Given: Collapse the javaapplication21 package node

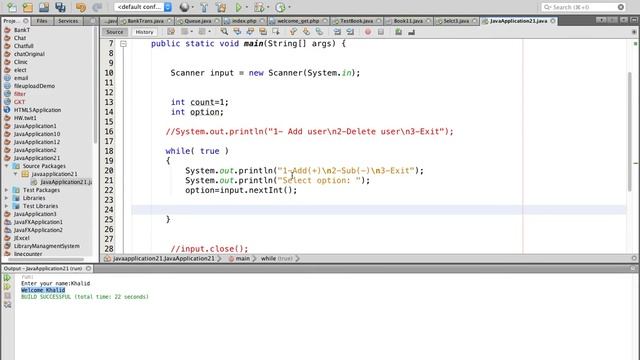Looking at the screenshot, I should [x=16, y=174].
